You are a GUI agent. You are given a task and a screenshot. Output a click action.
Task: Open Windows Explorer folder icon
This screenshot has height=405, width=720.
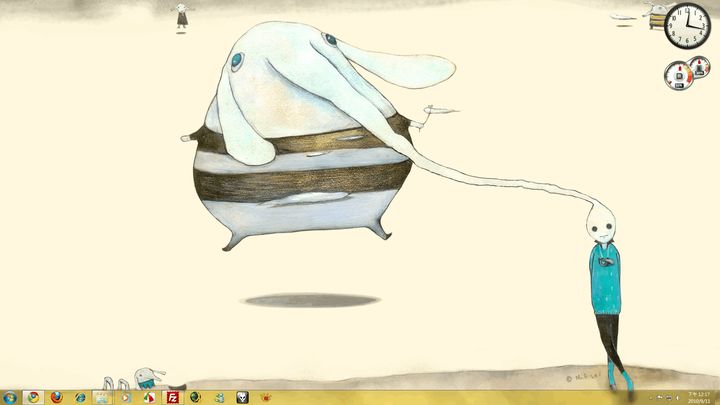point(102,397)
